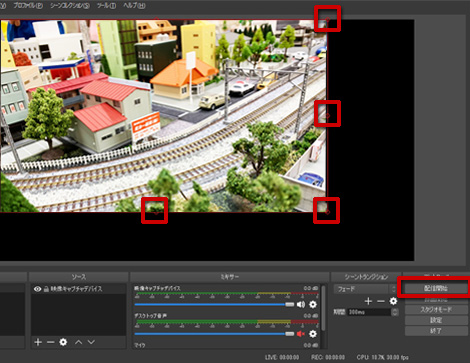Unmute デスクトップ音声 red speaker icon
The image size is (470, 363).
[301, 334]
